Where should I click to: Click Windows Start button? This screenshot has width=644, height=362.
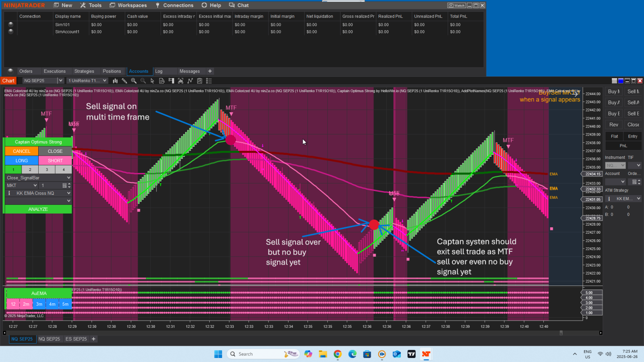tap(218, 354)
